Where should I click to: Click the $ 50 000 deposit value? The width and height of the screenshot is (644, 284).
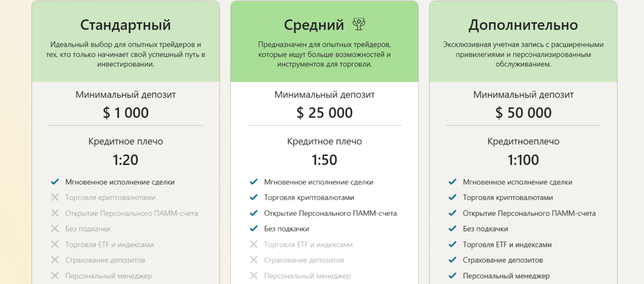[523, 113]
